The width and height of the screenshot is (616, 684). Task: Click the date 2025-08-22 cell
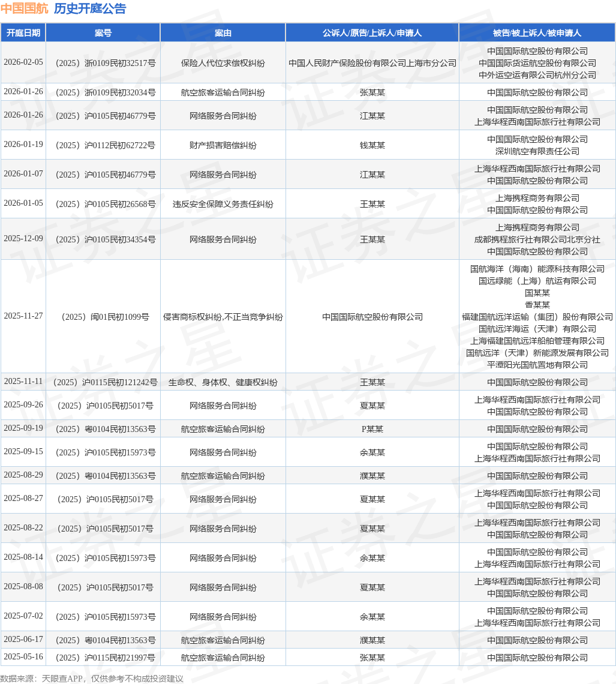tap(23, 528)
